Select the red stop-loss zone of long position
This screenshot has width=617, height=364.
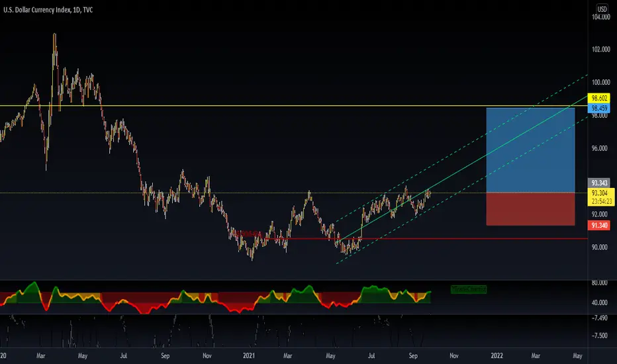click(x=530, y=209)
